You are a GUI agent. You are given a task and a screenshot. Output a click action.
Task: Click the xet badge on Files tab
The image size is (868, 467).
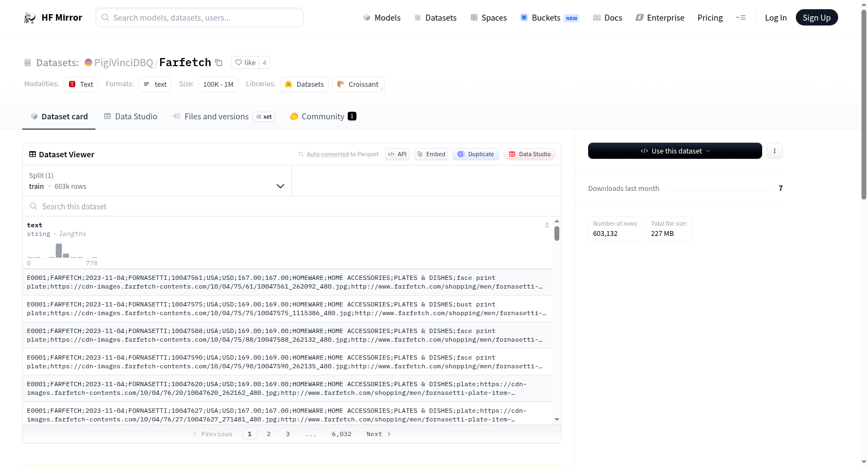point(264,117)
